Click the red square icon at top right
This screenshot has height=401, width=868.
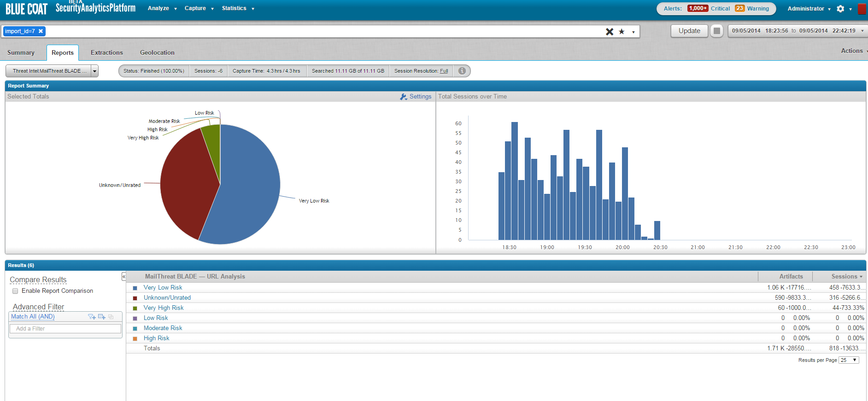click(861, 9)
